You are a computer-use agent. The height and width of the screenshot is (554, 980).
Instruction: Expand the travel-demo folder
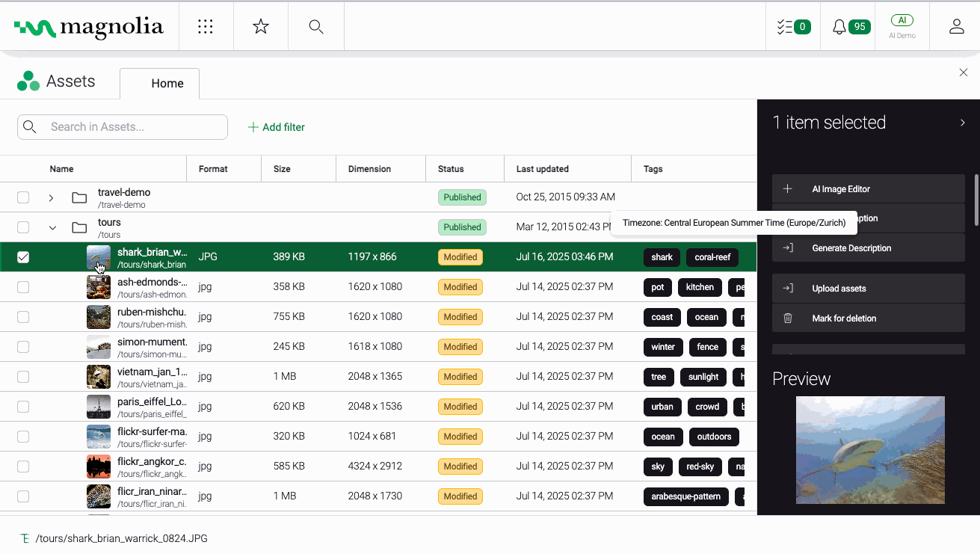tap(51, 198)
